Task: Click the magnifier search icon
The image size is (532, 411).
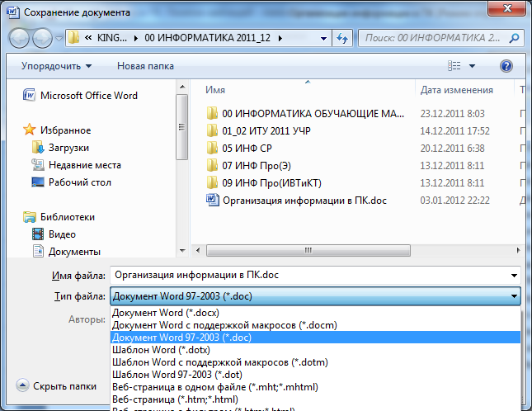Action: (514, 38)
